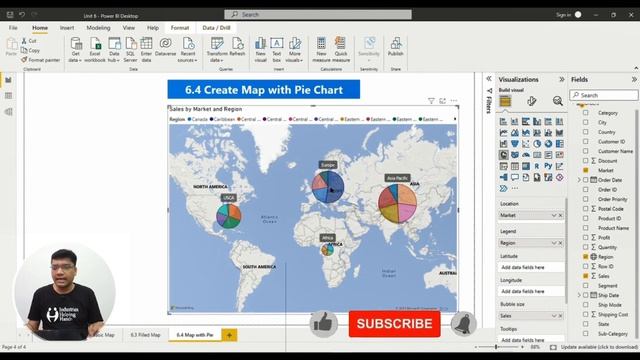Uncheck the Market field checkbox
Viewport: 640px width, 360px height.
[586, 170]
